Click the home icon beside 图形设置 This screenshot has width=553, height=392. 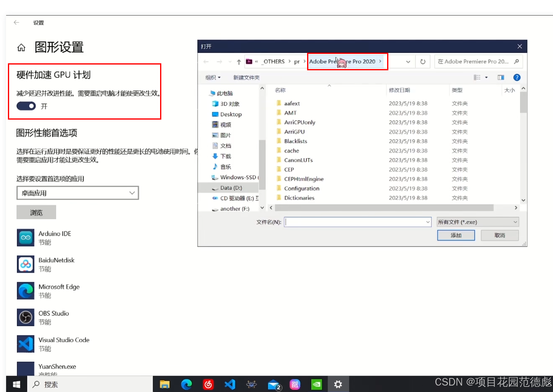(x=21, y=47)
